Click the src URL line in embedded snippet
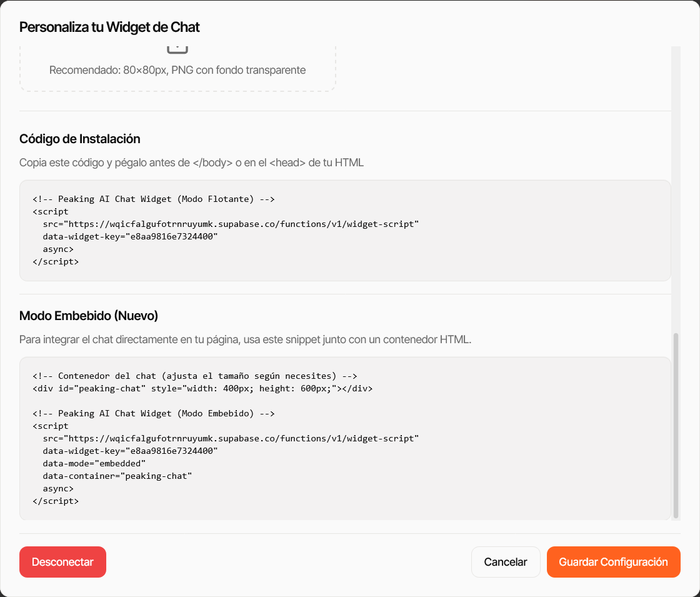The width and height of the screenshot is (700, 597). point(231,438)
